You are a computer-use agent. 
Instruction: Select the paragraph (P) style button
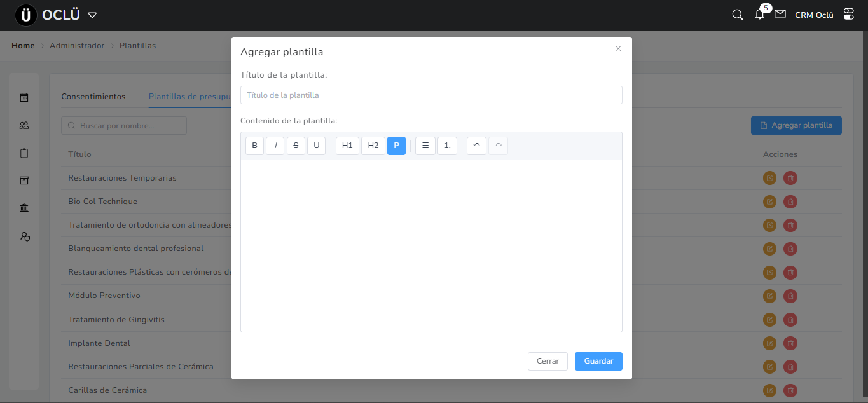click(x=396, y=146)
